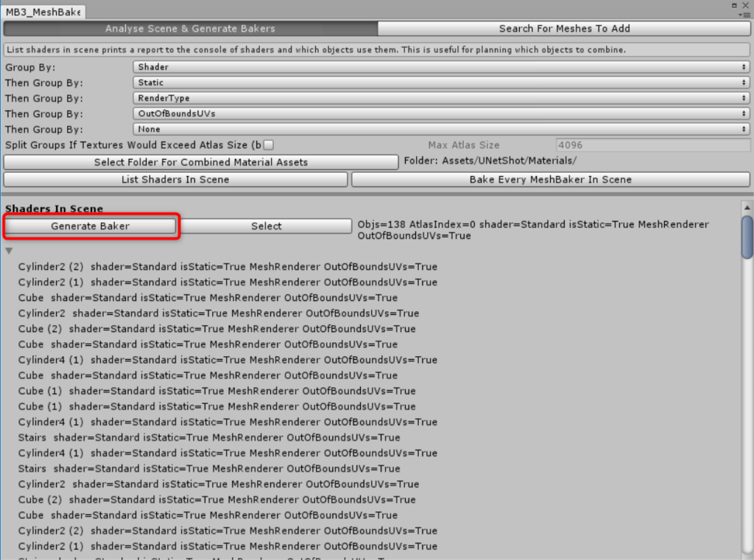The height and width of the screenshot is (560, 754).
Task: Click the Cylinder2 row just below the first Cube row
Action: click(219, 313)
